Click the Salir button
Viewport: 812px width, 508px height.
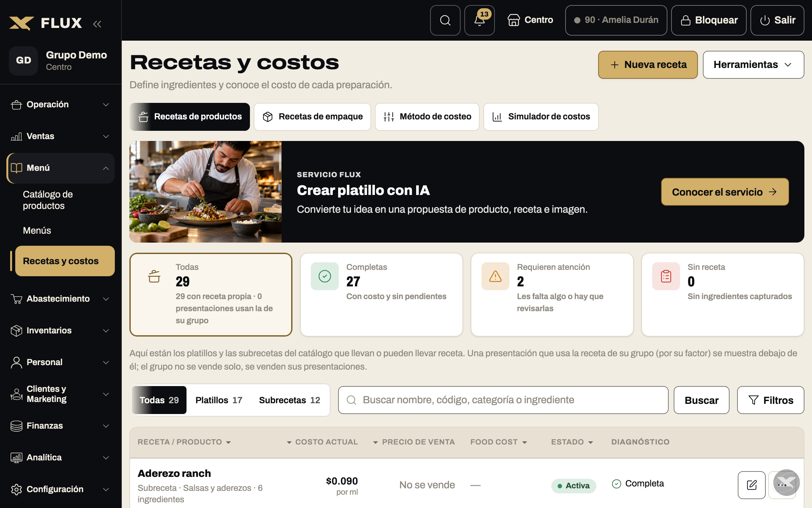coord(777,20)
